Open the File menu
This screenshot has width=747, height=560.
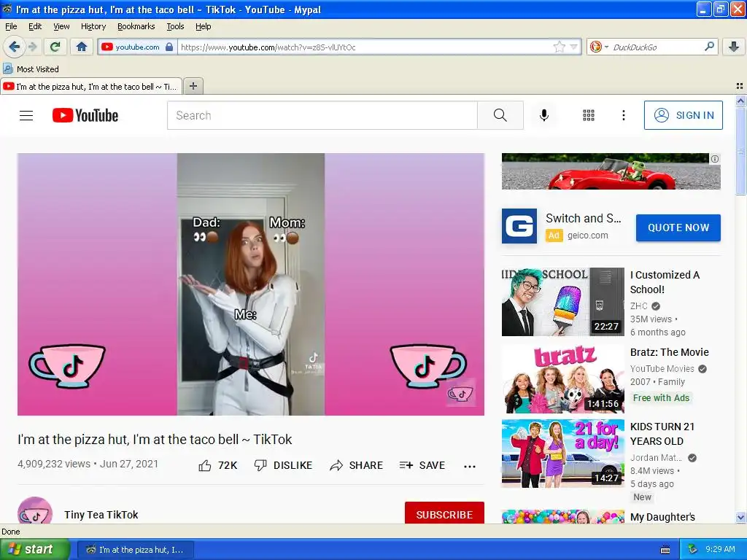[x=11, y=26]
